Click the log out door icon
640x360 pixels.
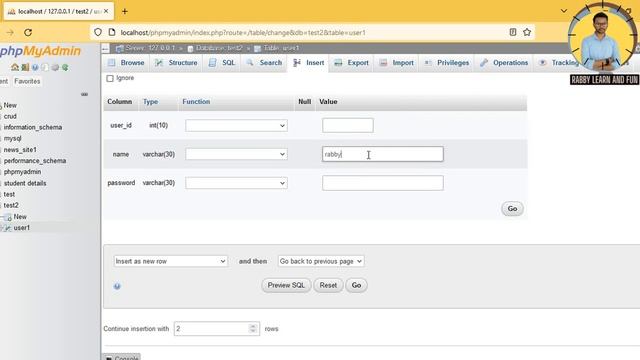pyautogui.click(x=25, y=67)
